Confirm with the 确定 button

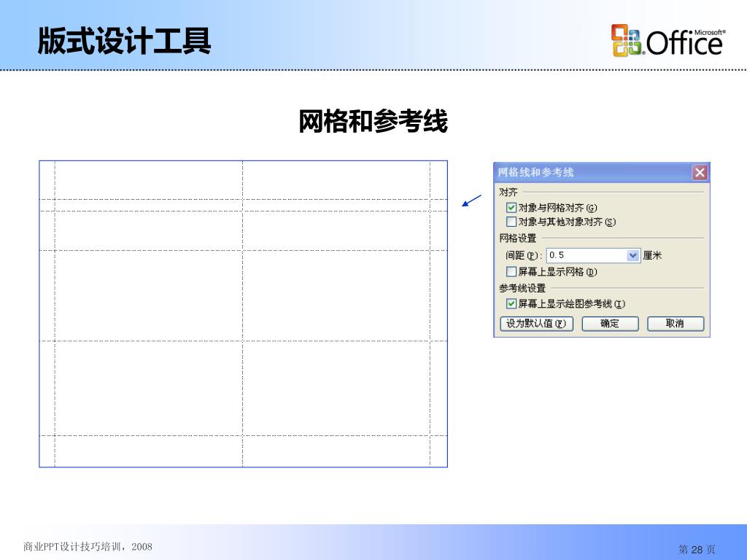610,323
